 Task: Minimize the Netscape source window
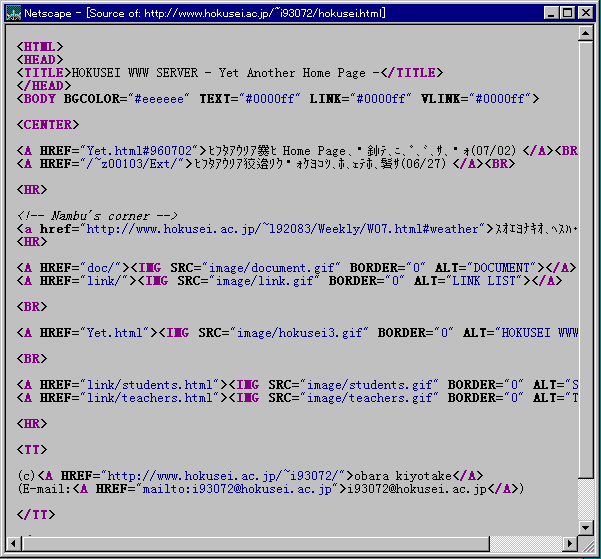[551, 13]
